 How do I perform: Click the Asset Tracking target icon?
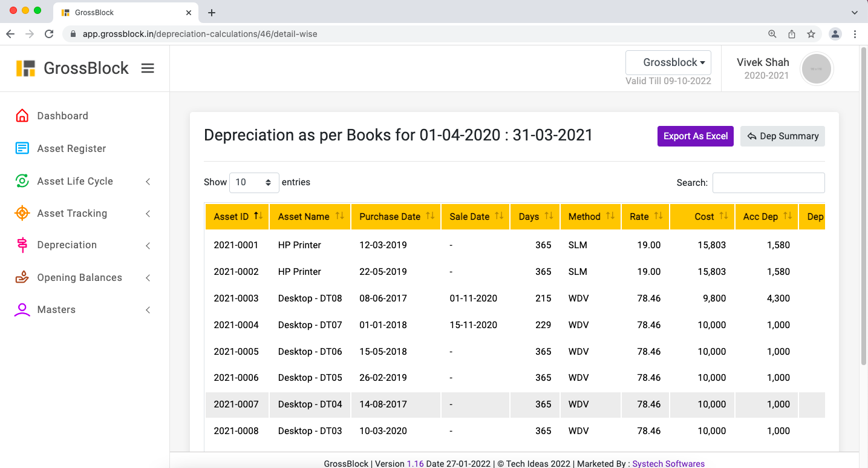pos(22,213)
